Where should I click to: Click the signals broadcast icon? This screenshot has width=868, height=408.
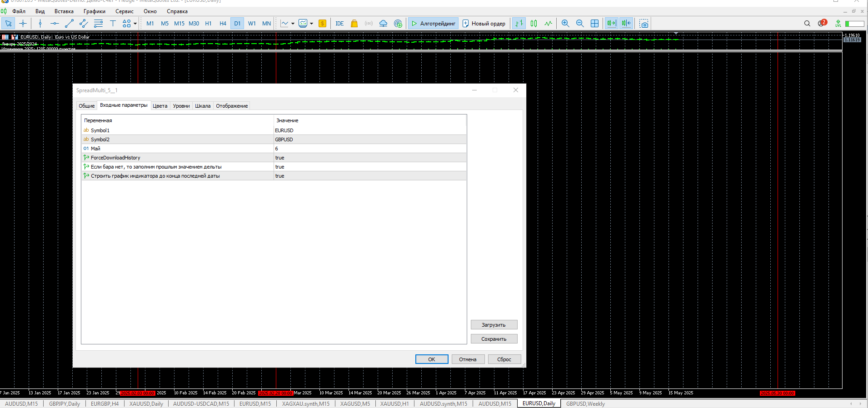click(x=369, y=24)
